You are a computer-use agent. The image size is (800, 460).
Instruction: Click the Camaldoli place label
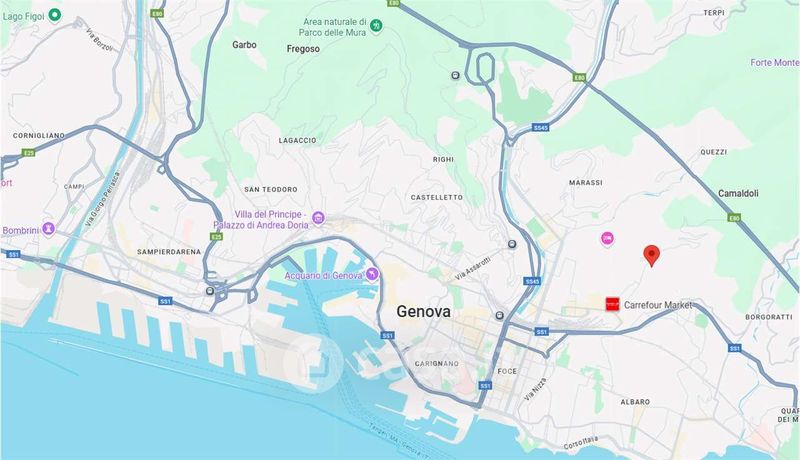pyautogui.click(x=738, y=193)
